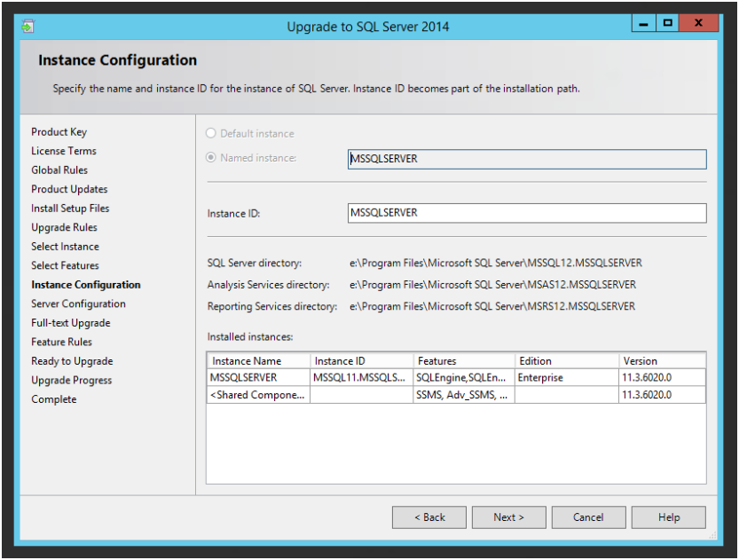The width and height of the screenshot is (739, 560).
Task: Click the Named instance text field
Action: pos(527,159)
